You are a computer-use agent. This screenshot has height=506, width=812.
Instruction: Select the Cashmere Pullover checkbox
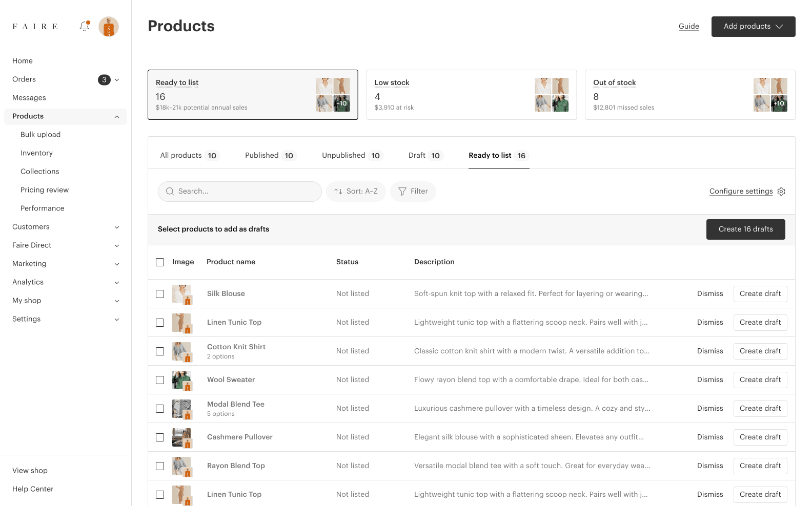pyautogui.click(x=160, y=437)
